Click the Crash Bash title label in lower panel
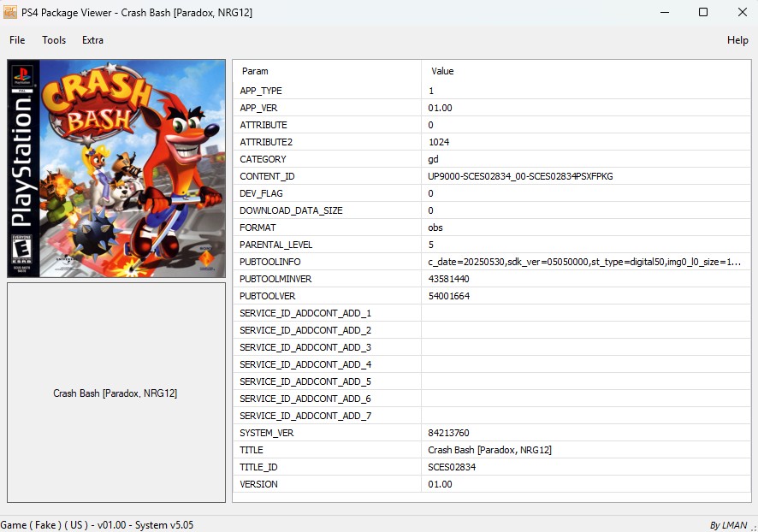Viewport: 758px width, 532px height. pos(115,393)
